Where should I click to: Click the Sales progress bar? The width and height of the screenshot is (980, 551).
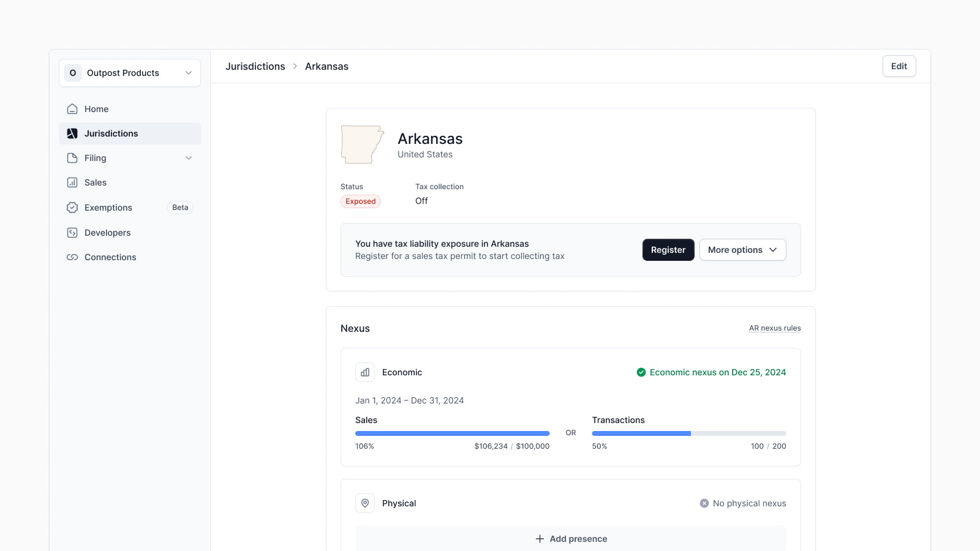tap(453, 433)
